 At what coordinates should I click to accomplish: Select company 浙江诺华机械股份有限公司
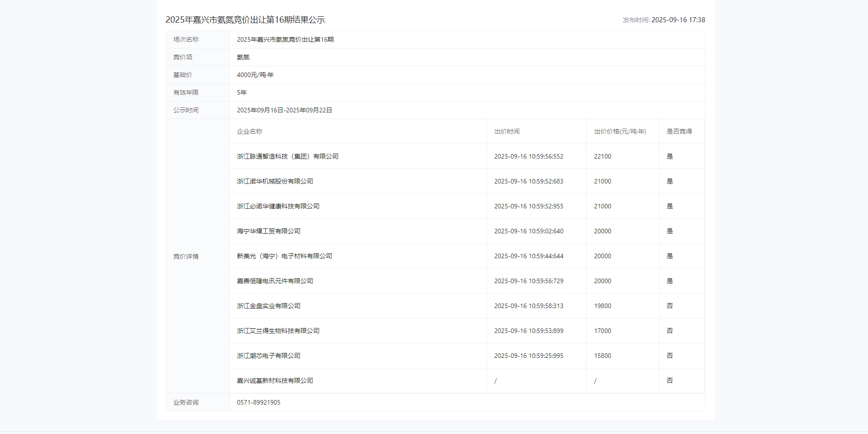[275, 181]
